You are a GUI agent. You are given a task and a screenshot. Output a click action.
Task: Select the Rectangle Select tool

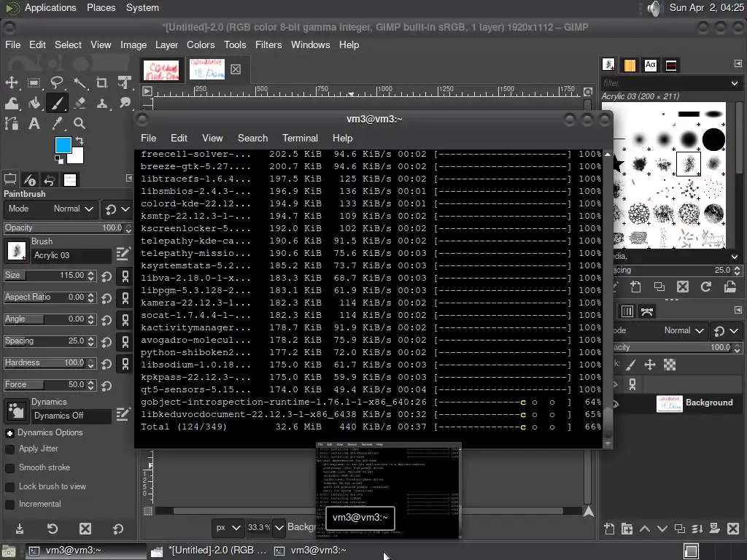34,83
